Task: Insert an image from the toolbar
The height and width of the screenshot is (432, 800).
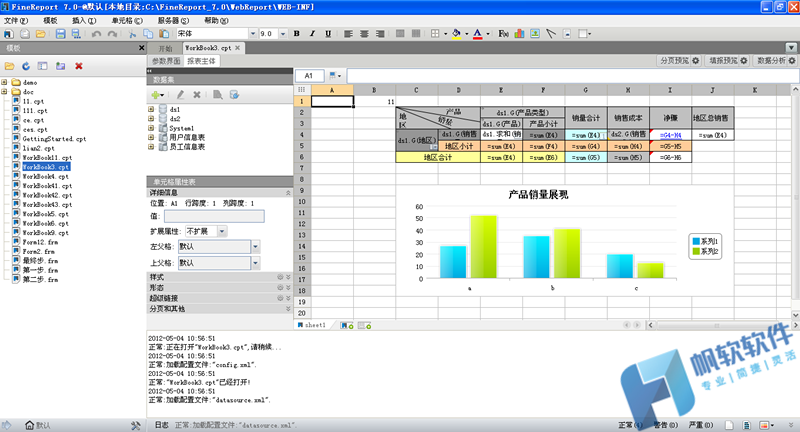Action: coord(535,34)
